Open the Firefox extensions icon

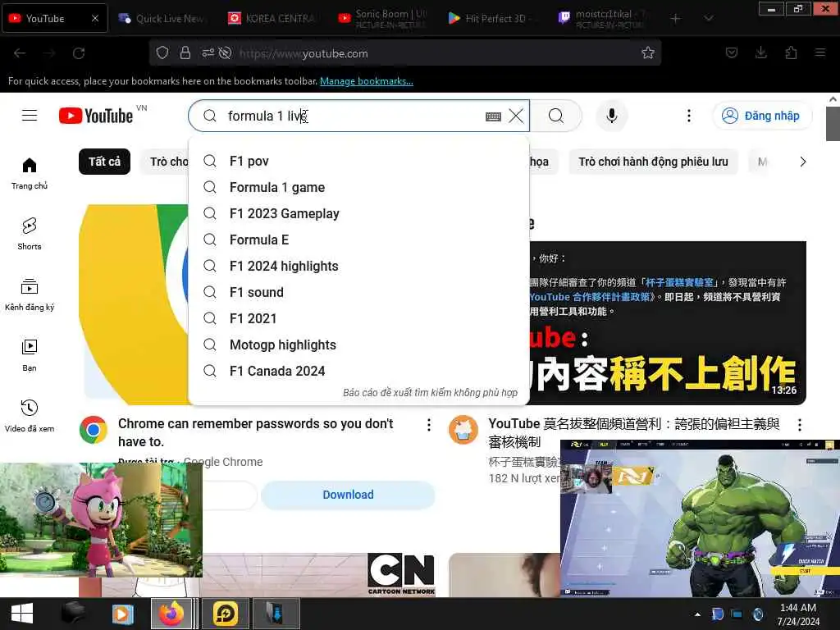tap(791, 52)
